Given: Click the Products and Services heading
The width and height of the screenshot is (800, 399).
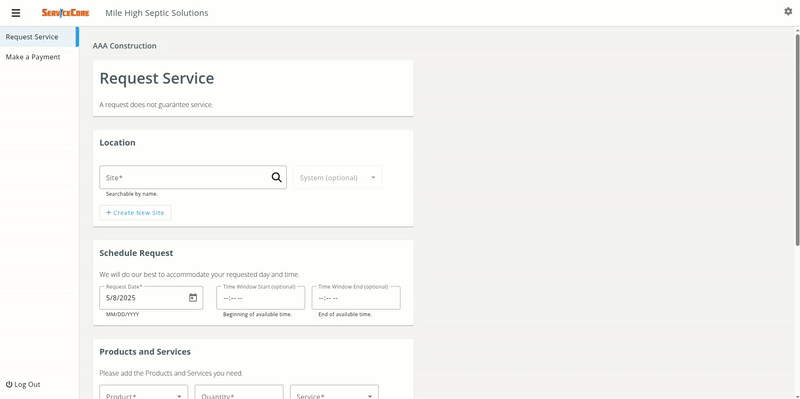Looking at the screenshot, I should point(145,352).
